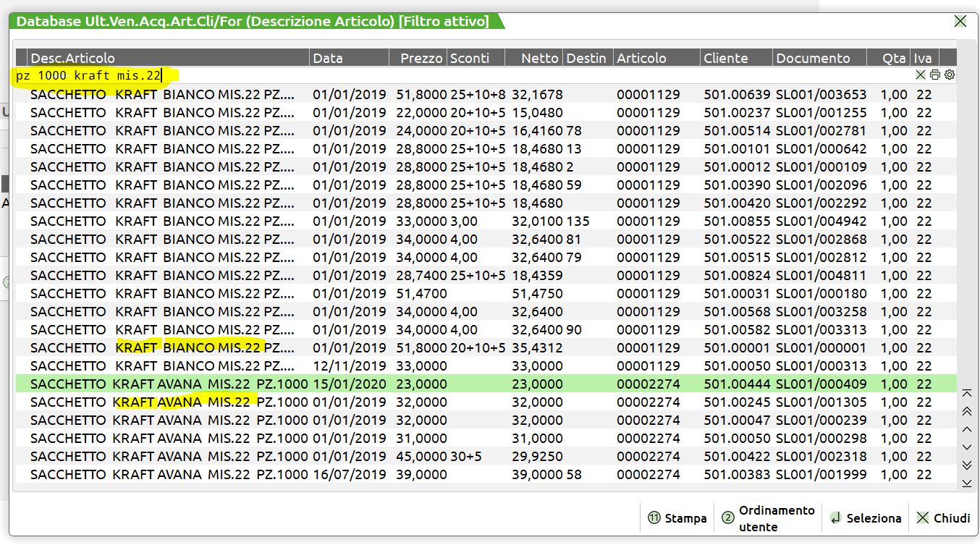Screen dimensions: 980x545
Task: Clear the filter text with the X icon
Action: [x=920, y=75]
